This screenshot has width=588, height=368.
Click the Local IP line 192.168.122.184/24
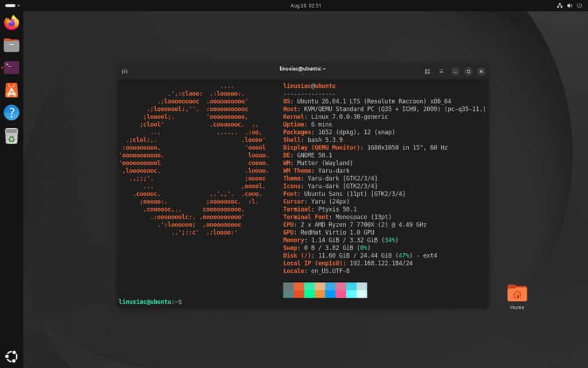[348, 263]
